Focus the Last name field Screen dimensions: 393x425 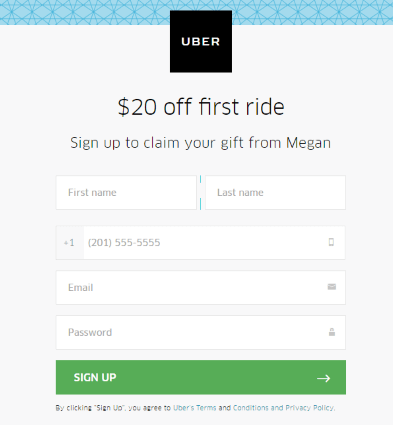point(275,193)
